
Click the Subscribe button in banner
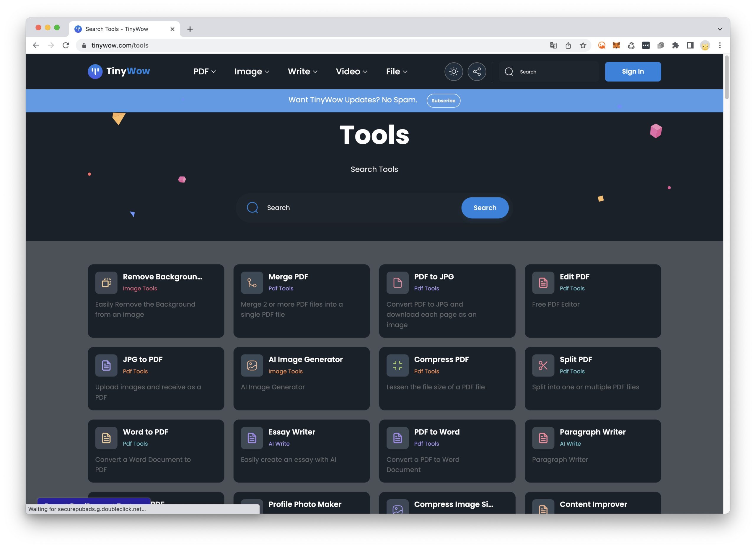[x=443, y=101]
